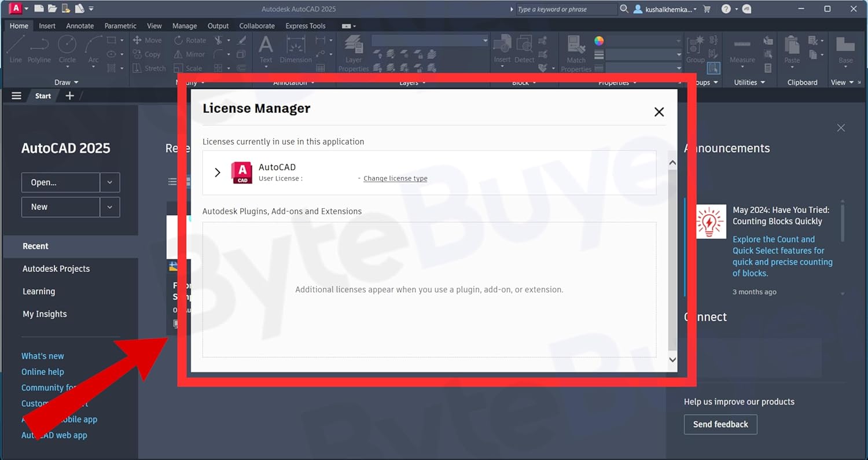Expand the Utilities panel dropdown

coord(749,82)
